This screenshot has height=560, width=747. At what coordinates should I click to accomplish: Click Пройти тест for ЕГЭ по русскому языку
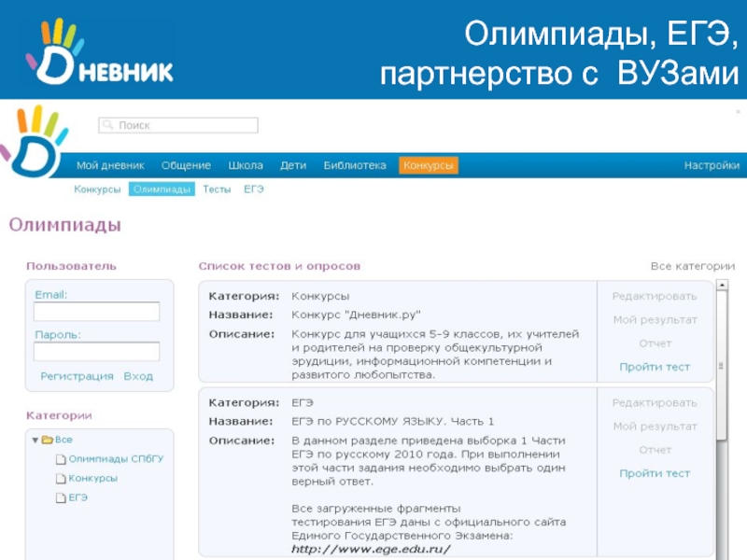(x=655, y=473)
